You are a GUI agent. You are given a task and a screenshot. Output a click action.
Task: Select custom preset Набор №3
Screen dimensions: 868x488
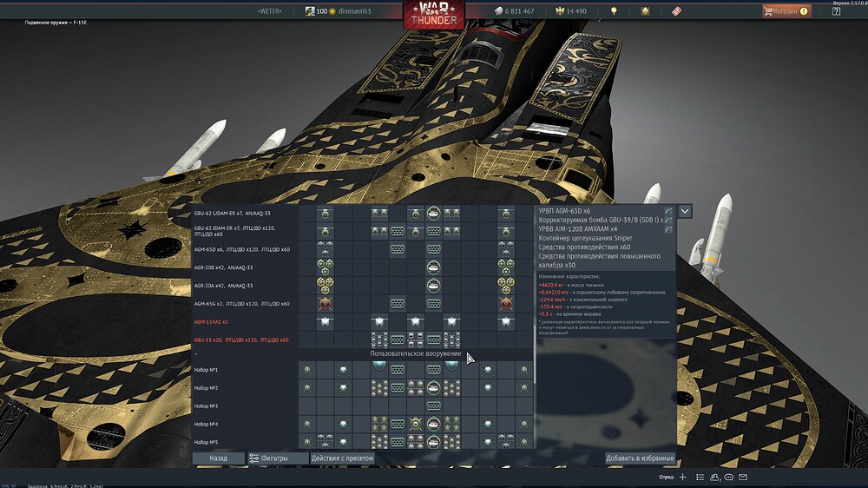(x=206, y=406)
